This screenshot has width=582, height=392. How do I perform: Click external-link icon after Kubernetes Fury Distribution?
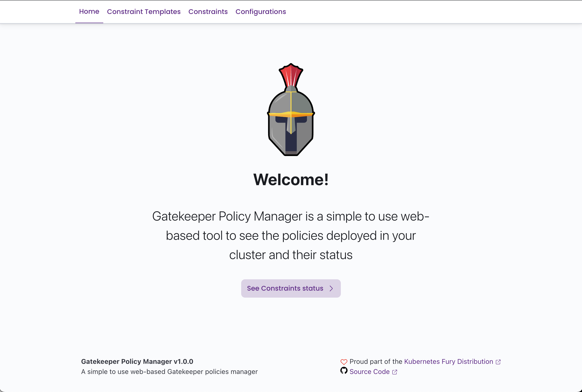point(498,362)
